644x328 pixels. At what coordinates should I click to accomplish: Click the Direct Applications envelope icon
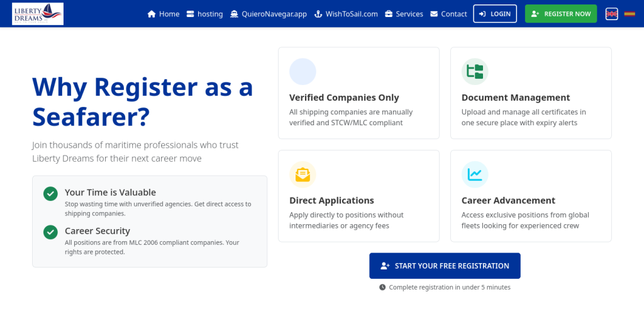303,174
